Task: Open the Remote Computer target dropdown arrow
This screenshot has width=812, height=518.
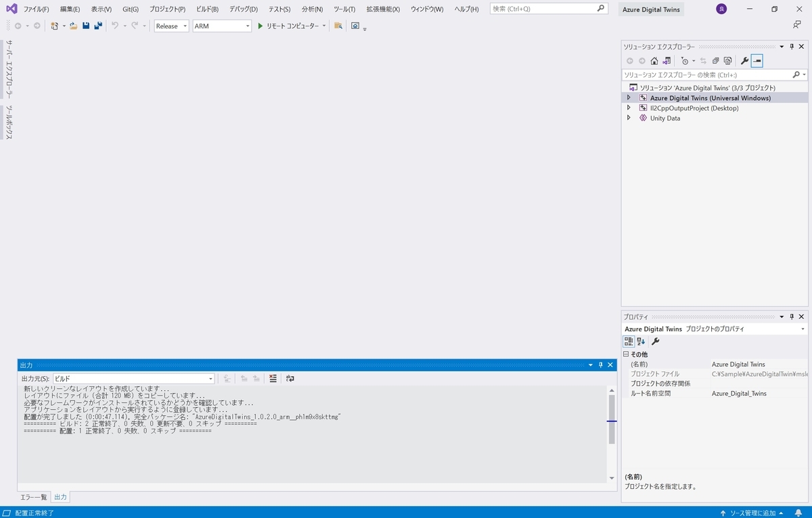Action: [324, 26]
